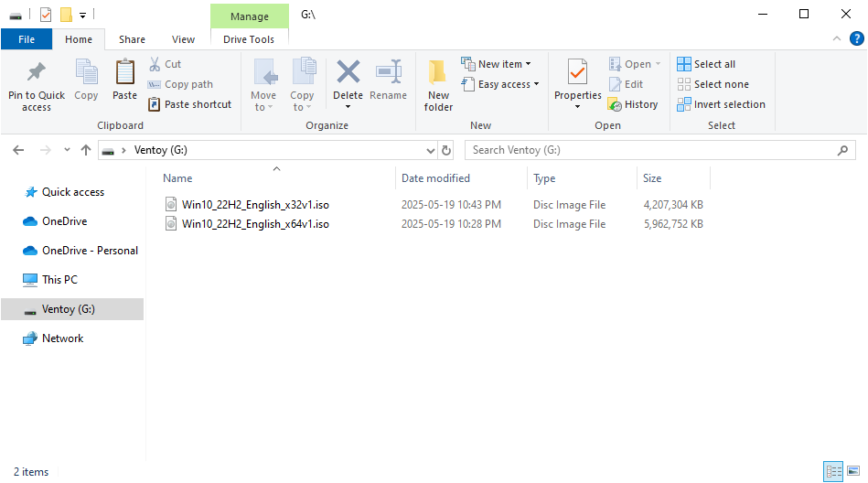Click Paste shortcut in ribbon

[189, 104]
